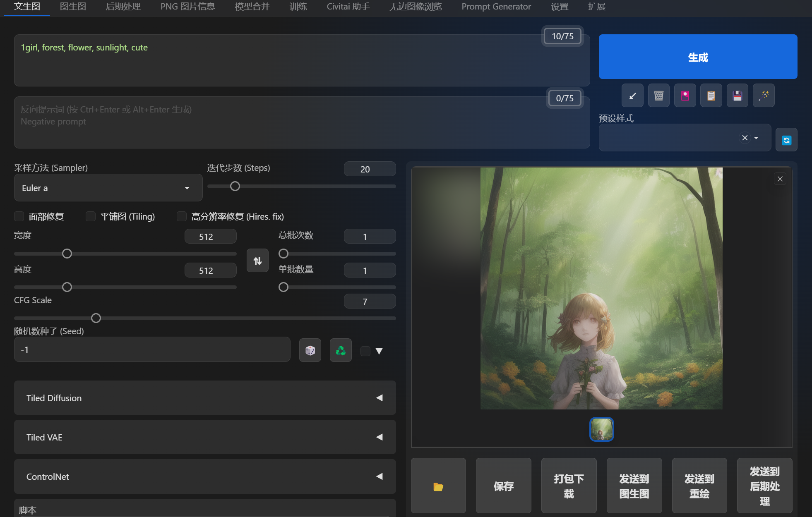The height and width of the screenshot is (517, 812).
Task: Click the seed input field showing -1
Action: pos(152,349)
